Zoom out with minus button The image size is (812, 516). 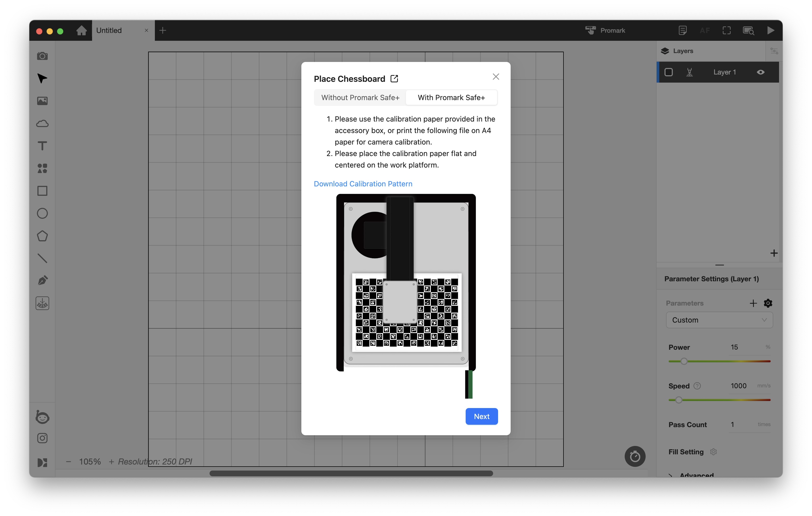coord(69,461)
